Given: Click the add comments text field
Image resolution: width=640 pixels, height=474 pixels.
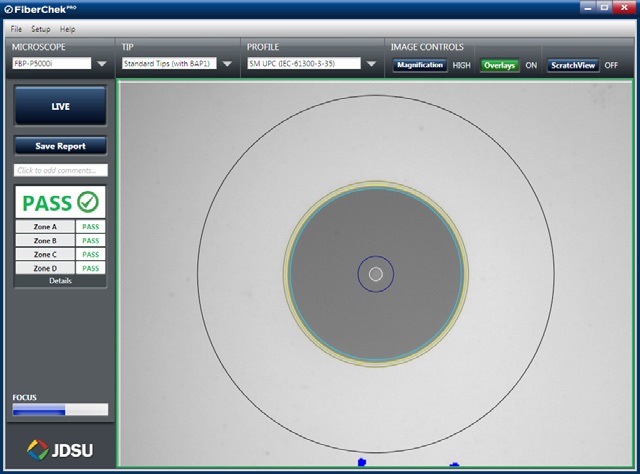Looking at the screenshot, I should (60, 171).
